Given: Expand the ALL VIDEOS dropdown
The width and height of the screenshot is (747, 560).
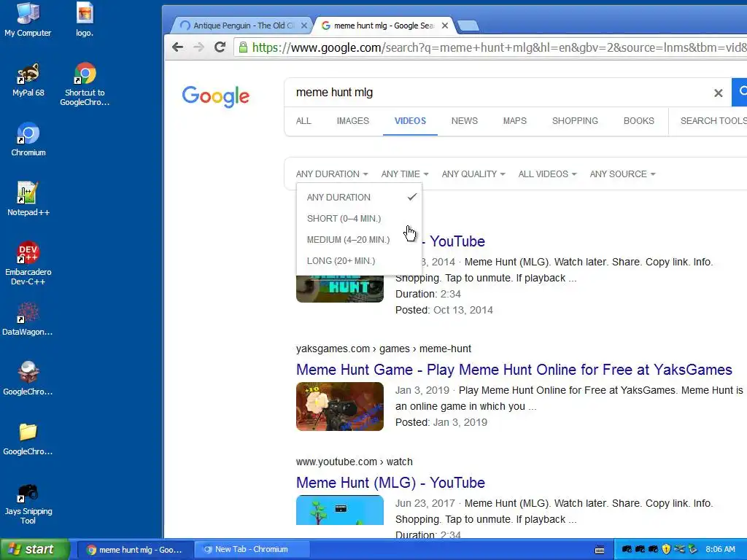Looking at the screenshot, I should coord(547,174).
